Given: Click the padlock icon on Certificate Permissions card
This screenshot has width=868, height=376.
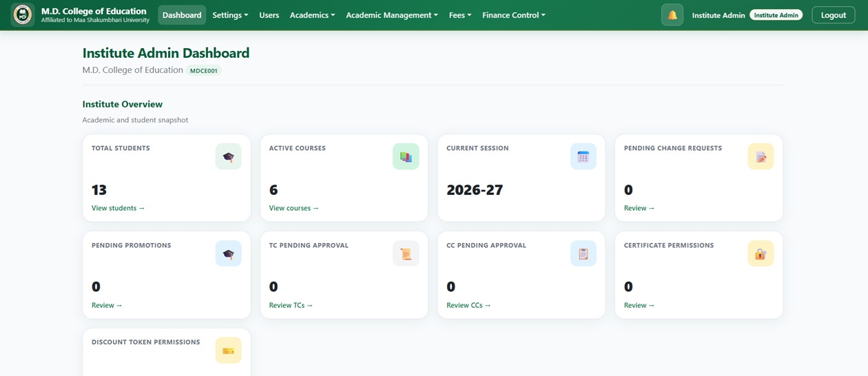Looking at the screenshot, I should click(761, 254).
